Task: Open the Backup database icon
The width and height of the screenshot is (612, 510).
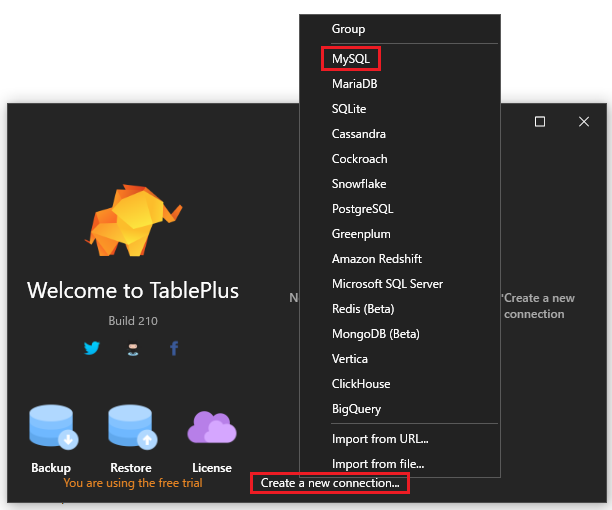Action: coord(53,427)
